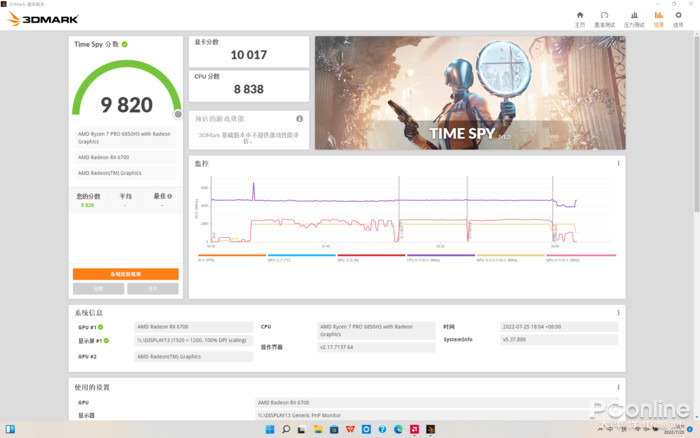Toggle the pink GPU clock legend
Viewport: 700px width, 438px height.
pos(581,257)
